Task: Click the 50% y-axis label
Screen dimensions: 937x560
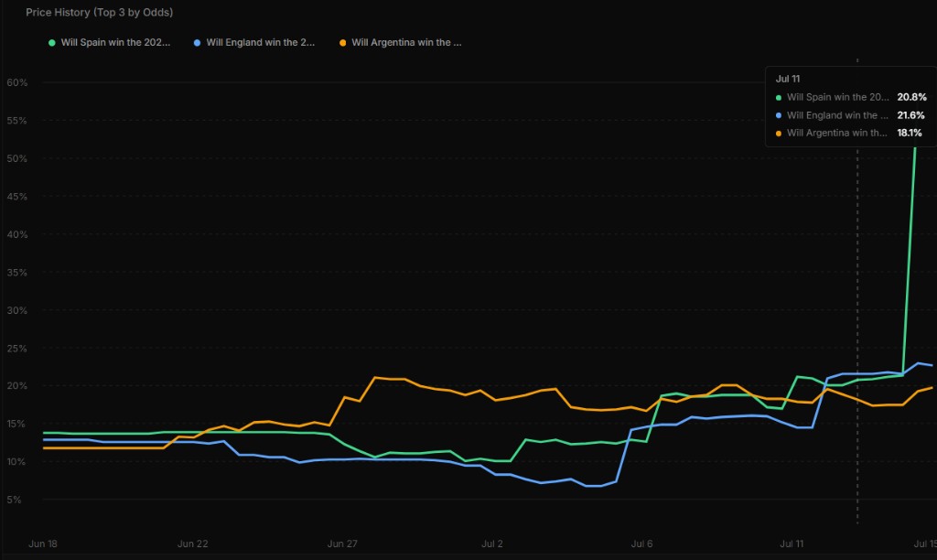Action: pos(17,158)
